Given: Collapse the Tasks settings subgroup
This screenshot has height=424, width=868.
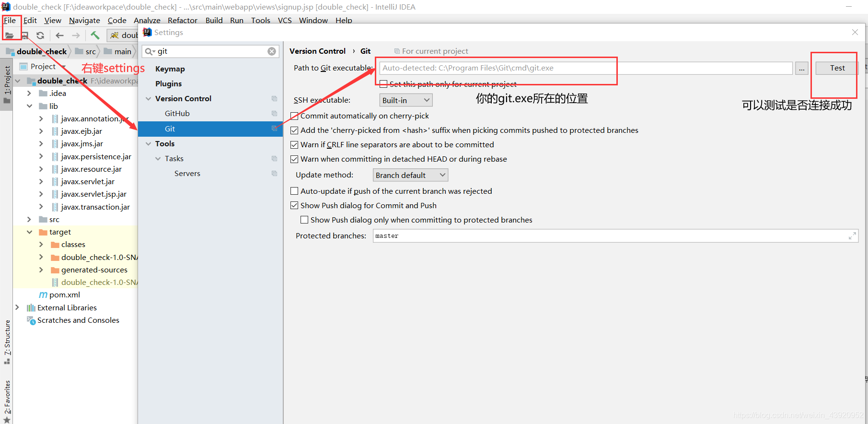Looking at the screenshot, I should point(158,158).
